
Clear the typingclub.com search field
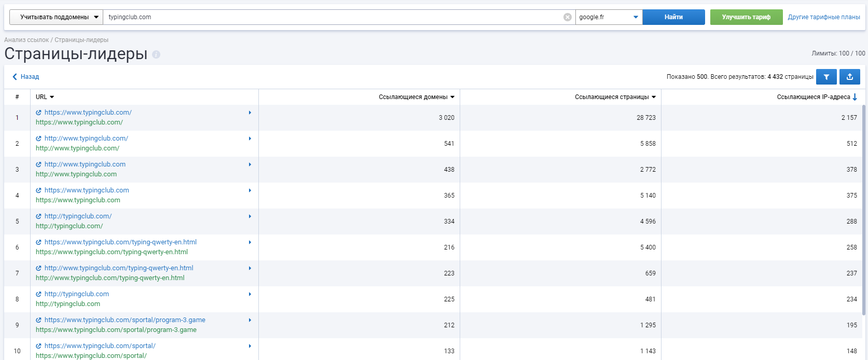pyautogui.click(x=568, y=17)
